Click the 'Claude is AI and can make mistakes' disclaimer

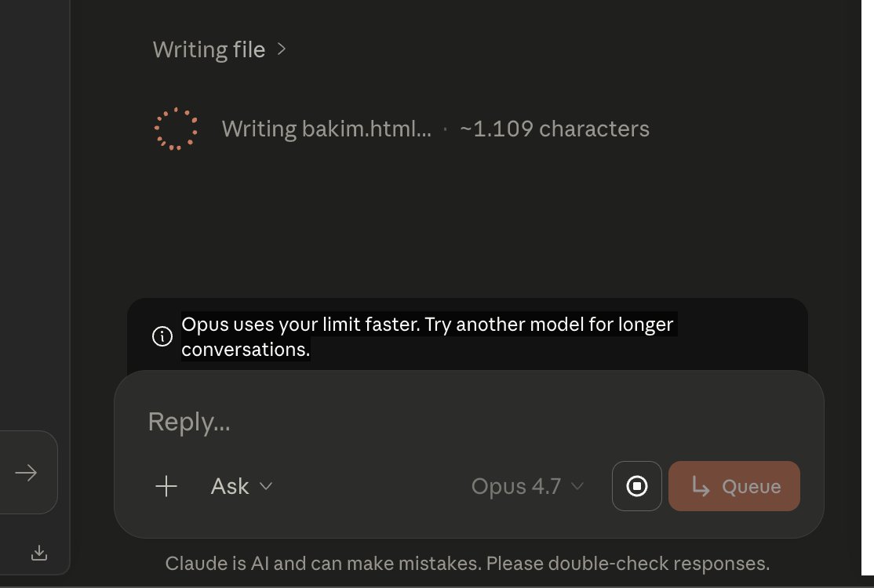pos(467,564)
